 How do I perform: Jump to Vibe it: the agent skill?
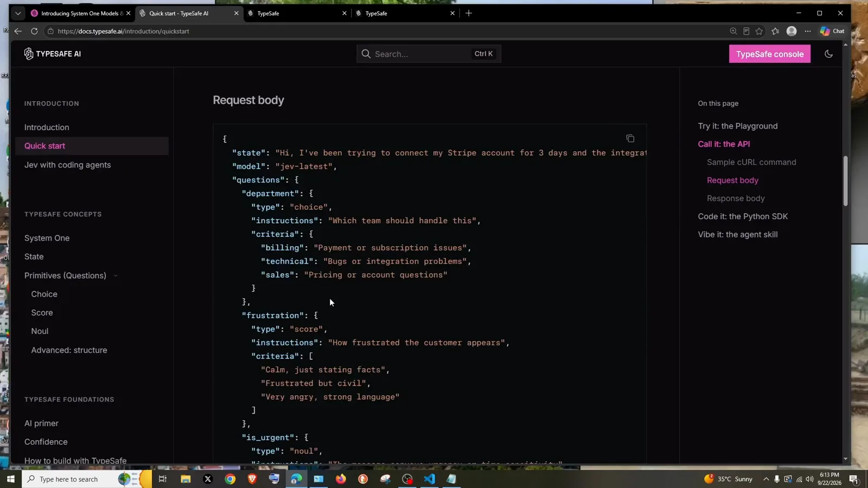point(737,235)
